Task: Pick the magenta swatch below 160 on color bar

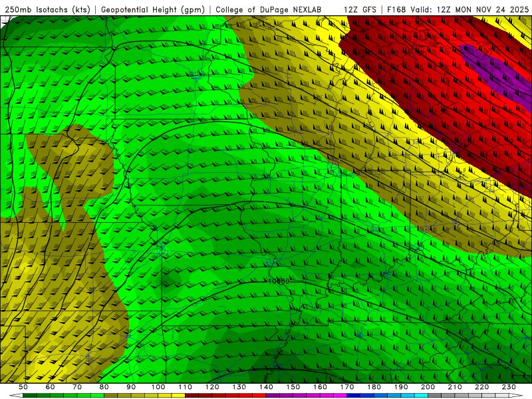Action: [x=327, y=395]
